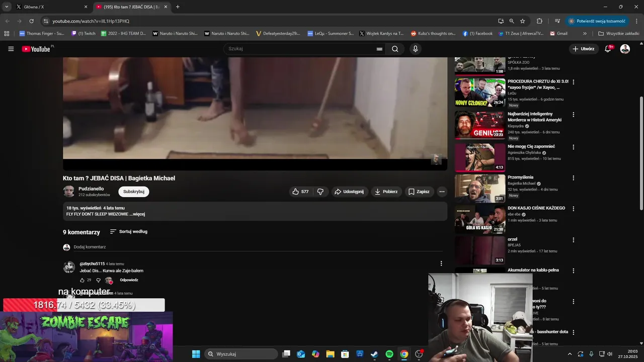The width and height of the screenshot is (644, 362).
Task: Open the orzel video thumbnail
Action: tap(480, 250)
